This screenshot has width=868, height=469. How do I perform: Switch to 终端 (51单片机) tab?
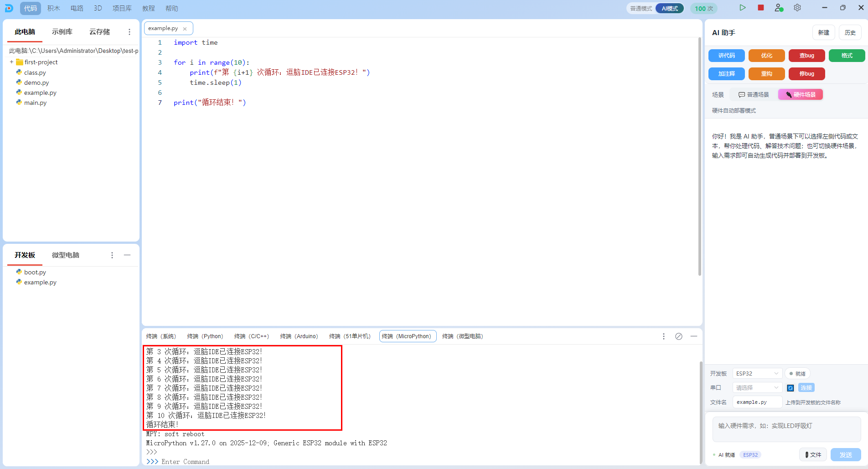pyautogui.click(x=350, y=336)
